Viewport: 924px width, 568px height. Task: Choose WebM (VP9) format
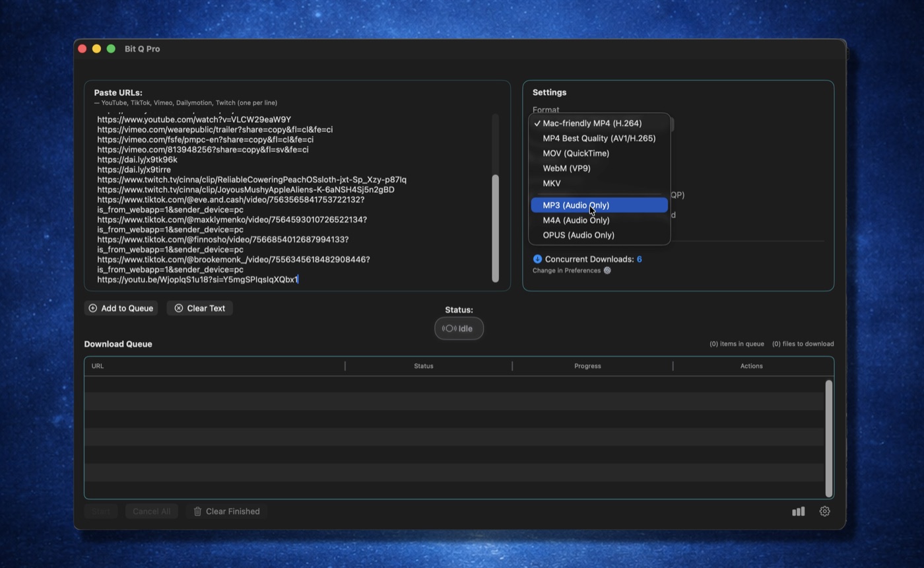pyautogui.click(x=599, y=168)
